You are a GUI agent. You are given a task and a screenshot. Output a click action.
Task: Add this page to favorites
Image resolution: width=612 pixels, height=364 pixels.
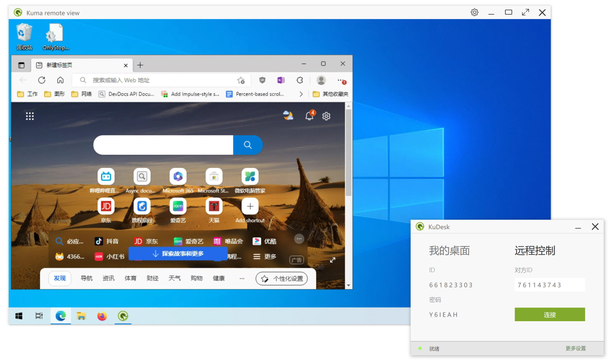(x=241, y=80)
